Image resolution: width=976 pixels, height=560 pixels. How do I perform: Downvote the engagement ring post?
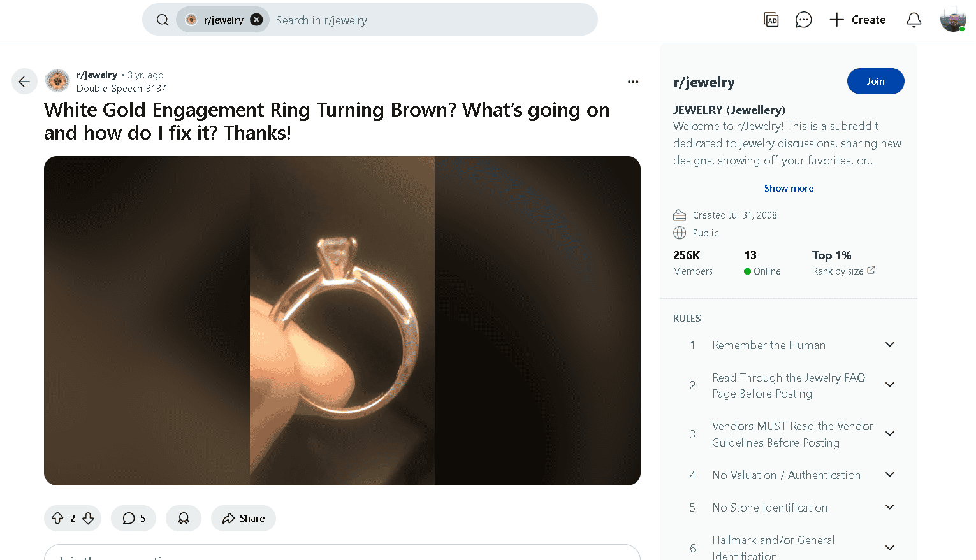pyautogui.click(x=89, y=519)
